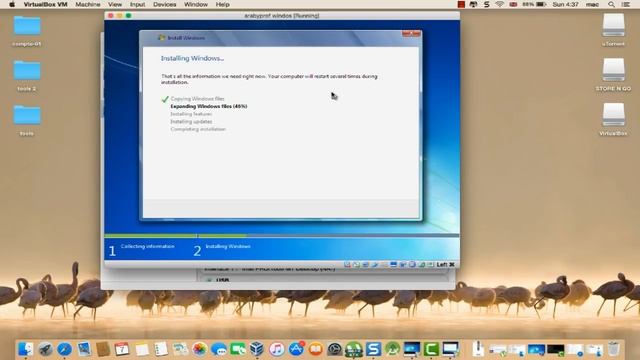This screenshot has height=360, width=640.
Task: Click the mac user name in menu bar
Action: [x=592, y=4]
